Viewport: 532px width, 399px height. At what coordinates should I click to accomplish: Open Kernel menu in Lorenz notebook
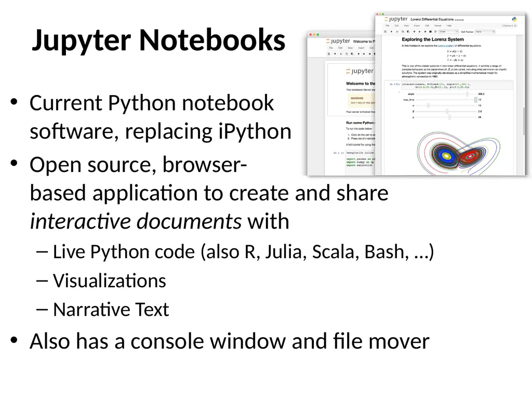pos(437,25)
